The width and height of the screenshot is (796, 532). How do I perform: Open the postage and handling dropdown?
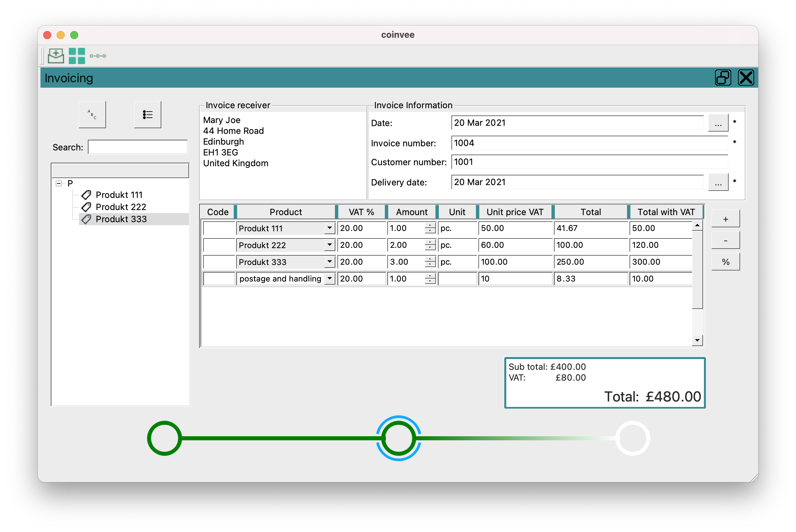(x=329, y=278)
